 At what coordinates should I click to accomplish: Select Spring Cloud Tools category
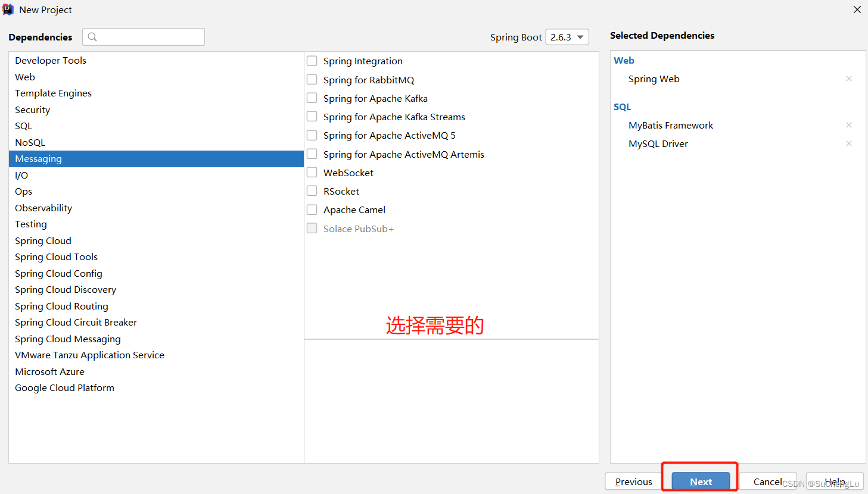(156, 257)
